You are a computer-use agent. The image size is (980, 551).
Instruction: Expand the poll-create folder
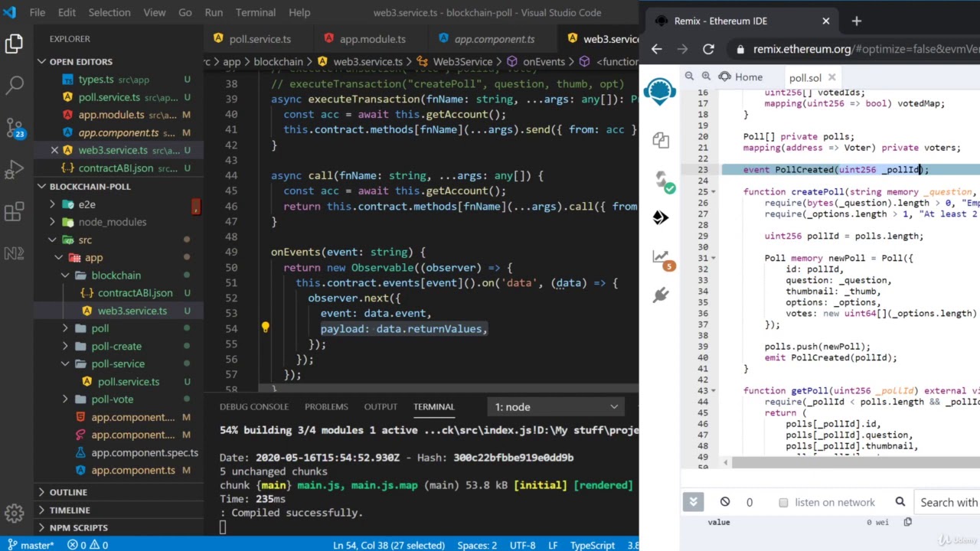click(x=116, y=346)
